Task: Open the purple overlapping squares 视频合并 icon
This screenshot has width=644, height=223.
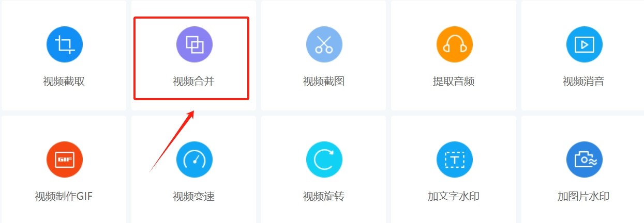Action: coord(194,45)
